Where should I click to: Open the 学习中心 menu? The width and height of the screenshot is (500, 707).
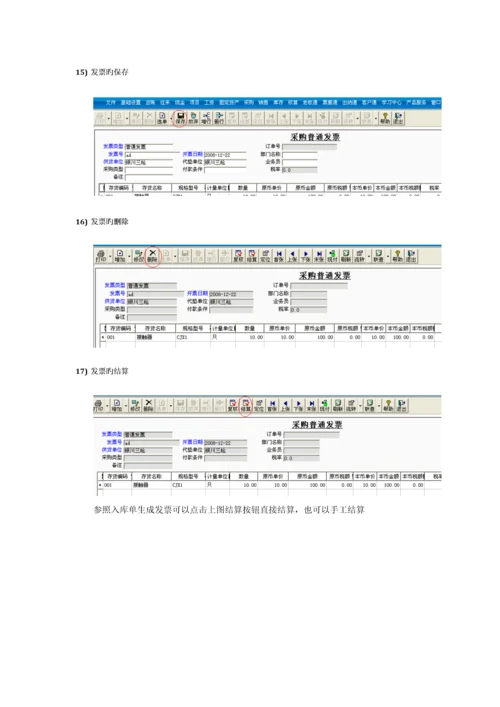click(391, 103)
